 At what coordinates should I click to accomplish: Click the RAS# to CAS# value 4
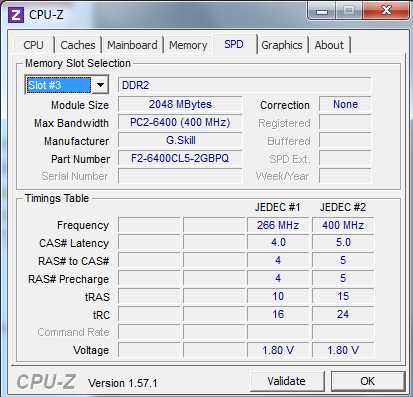pos(278,260)
